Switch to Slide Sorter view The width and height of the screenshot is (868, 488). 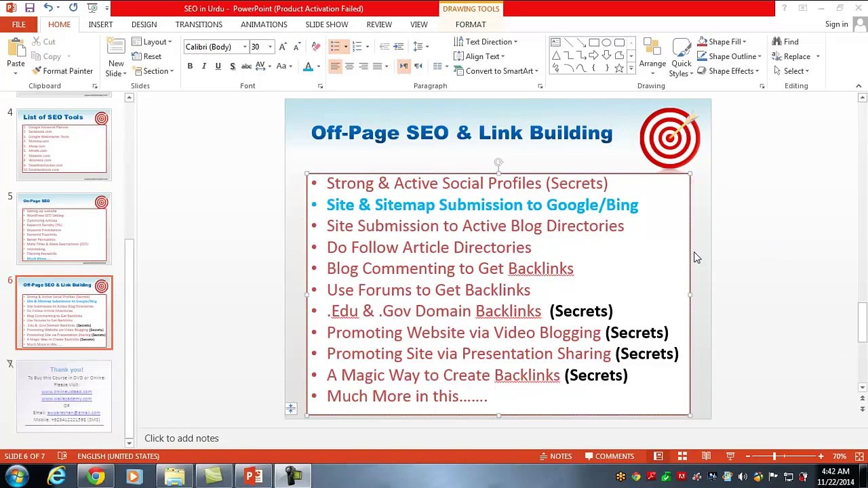(682, 456)
